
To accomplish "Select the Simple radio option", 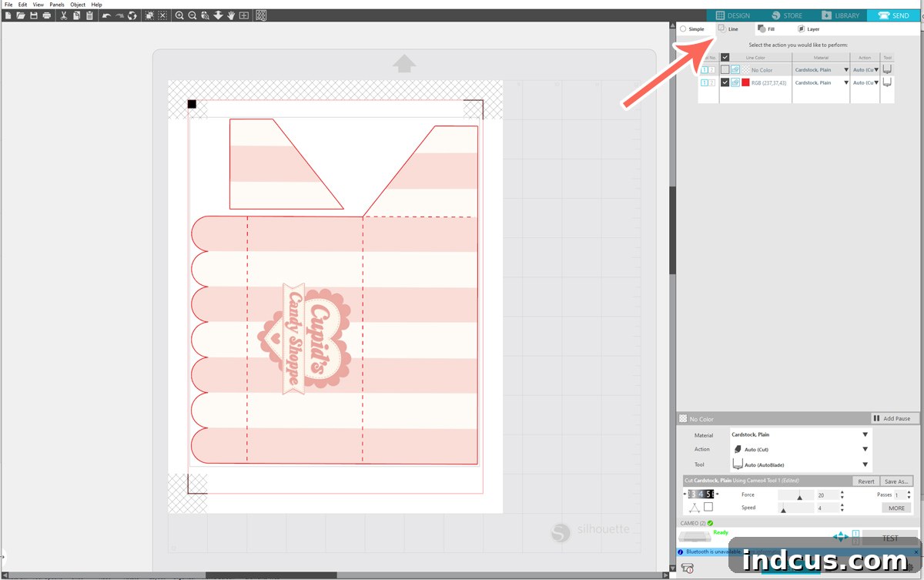I will pos(683,29).
